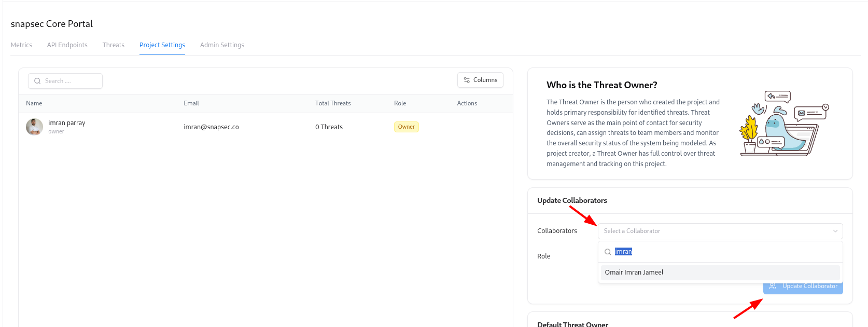Click the member search input field
The width and height of the screenshot is (868, 327).
(65, 81)
